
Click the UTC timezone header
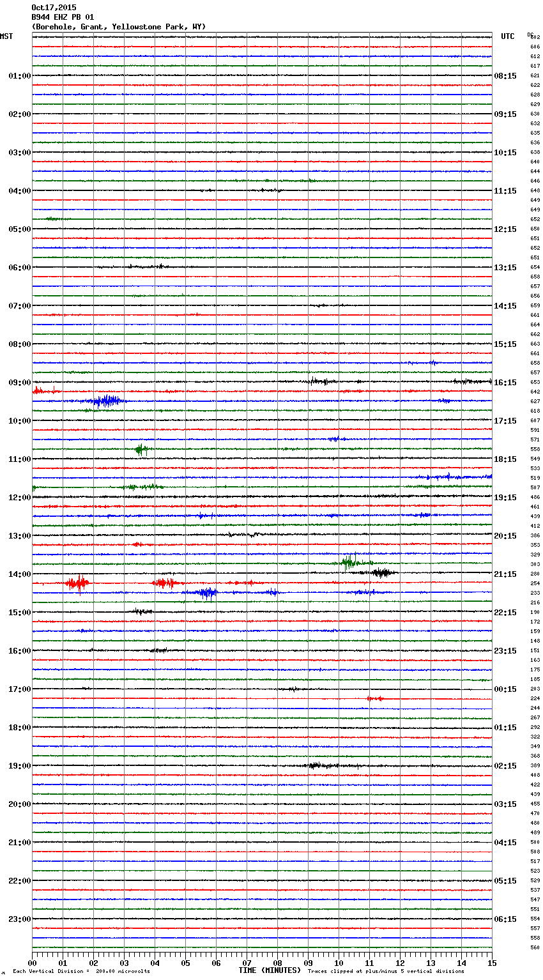pos(508,36)
